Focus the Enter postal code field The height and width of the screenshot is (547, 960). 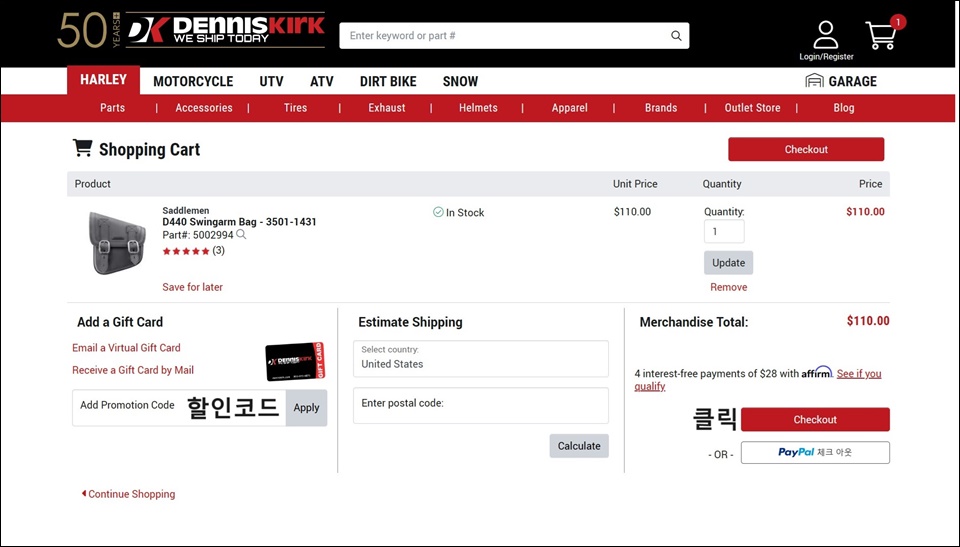[x=481, y=406]
